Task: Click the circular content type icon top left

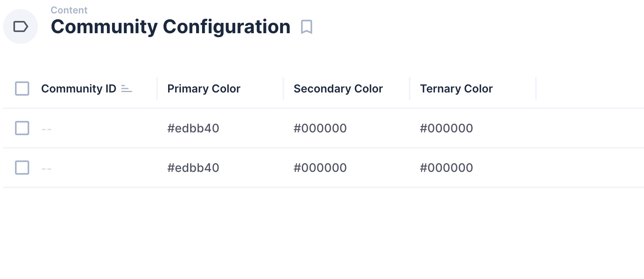Action: click(21, 26)
